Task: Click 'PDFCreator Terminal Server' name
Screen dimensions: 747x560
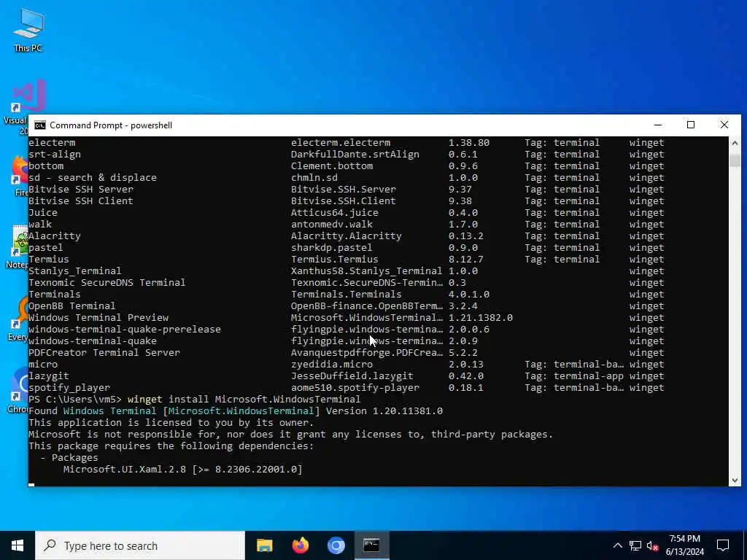Action: point(104,352)
